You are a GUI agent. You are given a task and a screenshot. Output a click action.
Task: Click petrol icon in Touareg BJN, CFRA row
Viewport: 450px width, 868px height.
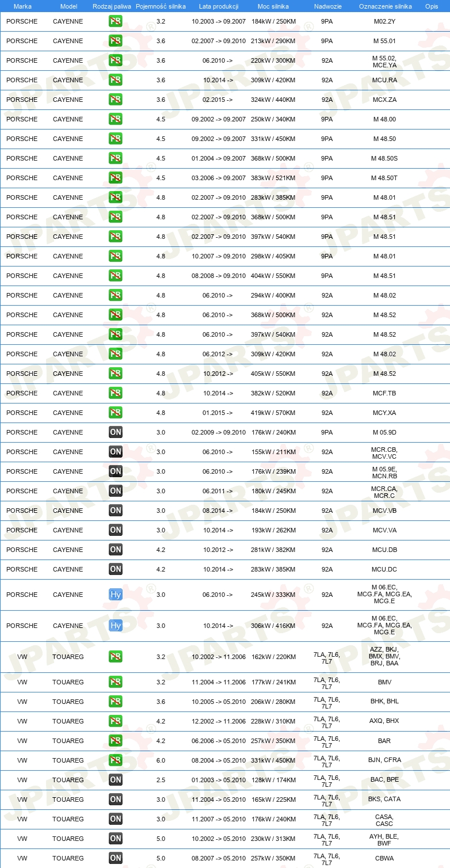click(115, 760)
